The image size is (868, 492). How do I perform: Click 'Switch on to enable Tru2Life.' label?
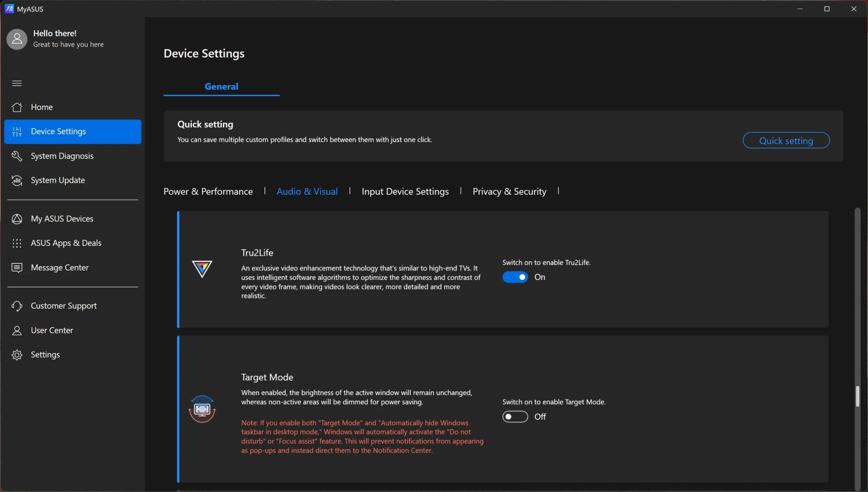point(546,262)
